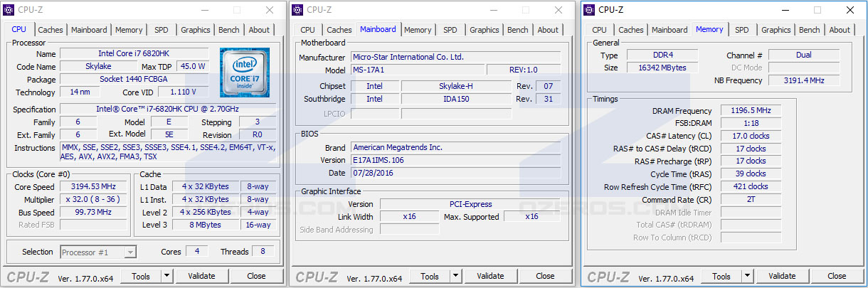
Task: Expand Tools dropdown arrow in right window
Action: pos(747,276)
